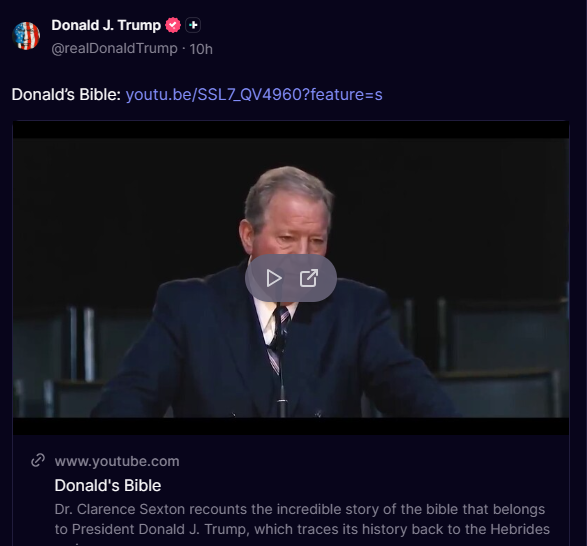Click the www.youtube.com domain label

(117, 461)
